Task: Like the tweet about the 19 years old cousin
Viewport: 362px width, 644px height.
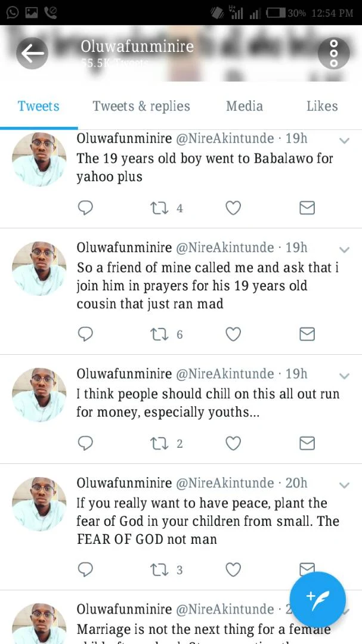Action: [x=233, y=334]
